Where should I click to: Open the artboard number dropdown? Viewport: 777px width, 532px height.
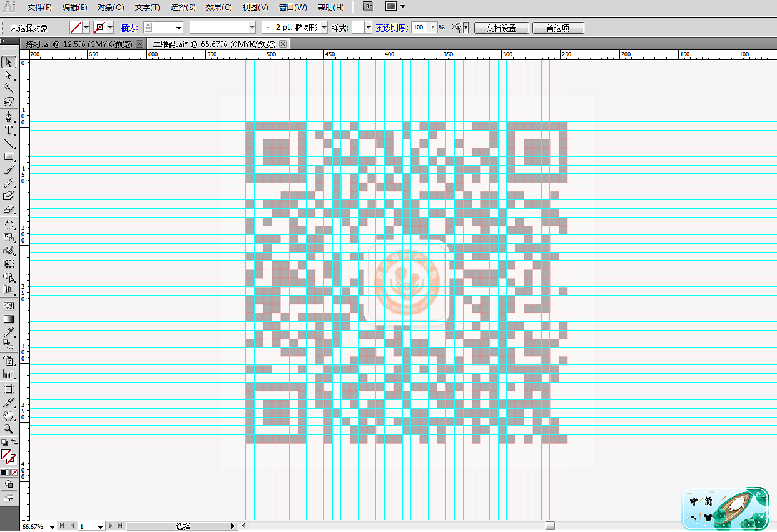coord(100,527)
